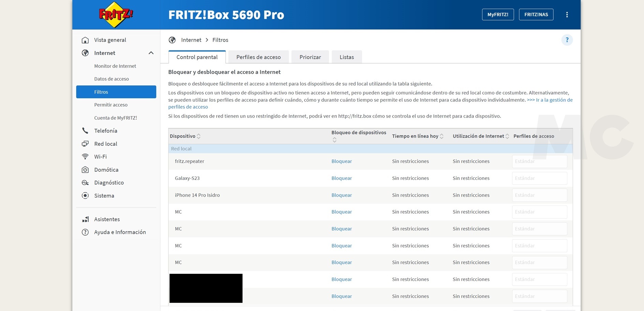The width and height of the screenshot is (644, 311).
Task: Sort by Tiempo en línea hoy
Action: click(442, 136)
